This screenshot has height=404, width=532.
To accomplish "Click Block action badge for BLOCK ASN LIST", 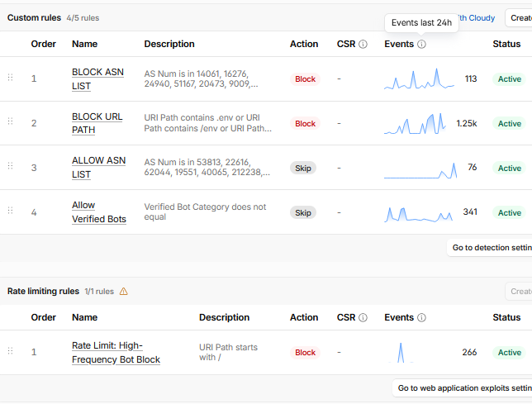I will (305, 79).
